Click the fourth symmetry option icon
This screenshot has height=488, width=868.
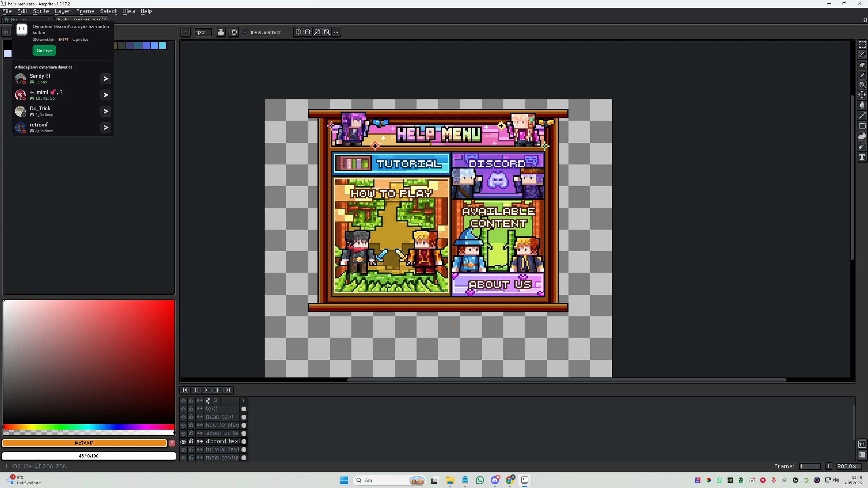[326, 32]
